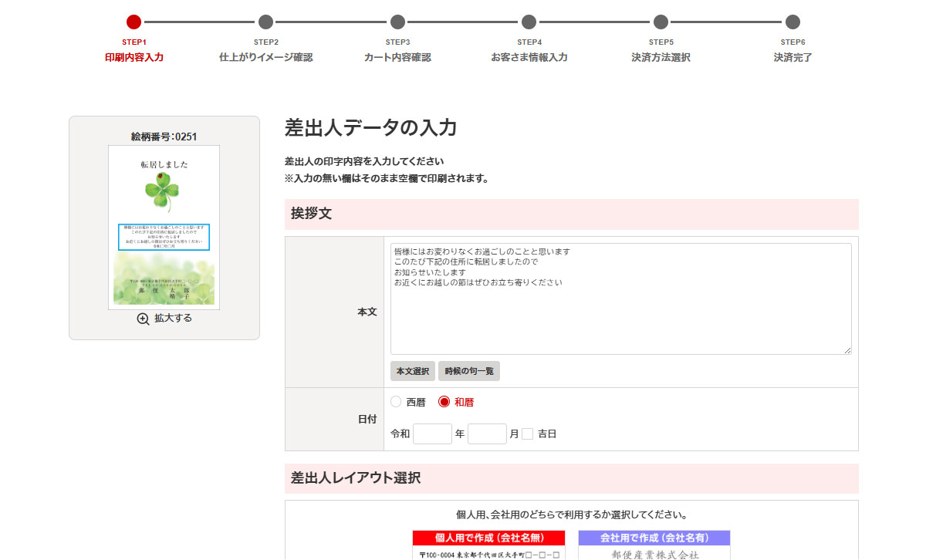This screenshot has width=926, height=560.
Task: Click the STEP3 カート内容確認 circle
Action: click(x=397, y=22)
